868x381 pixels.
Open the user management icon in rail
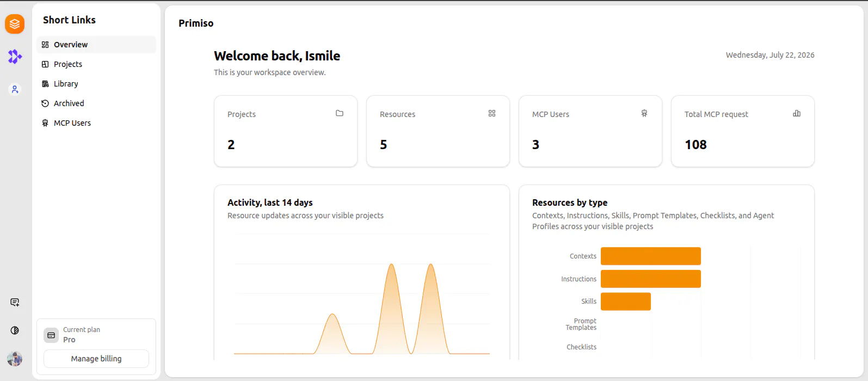pyautogui.click(x=15, y=89)
